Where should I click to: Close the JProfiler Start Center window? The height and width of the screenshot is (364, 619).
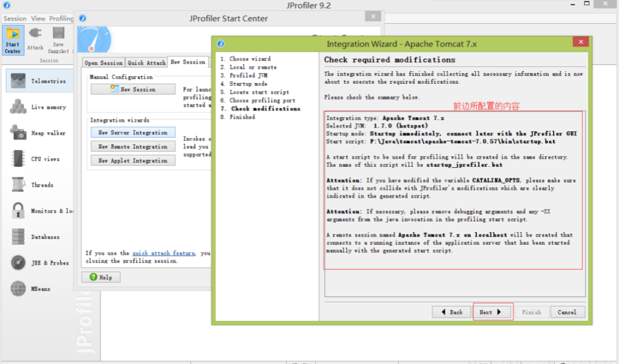click(373, 16)
